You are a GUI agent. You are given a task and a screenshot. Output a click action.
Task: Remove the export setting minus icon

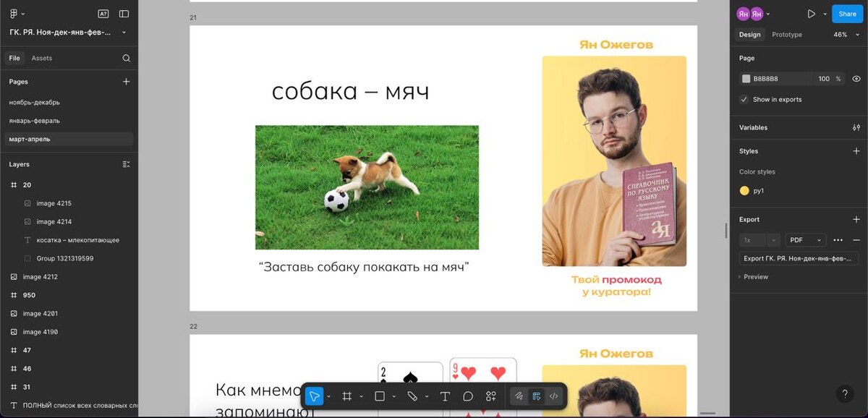pos(856,239)
